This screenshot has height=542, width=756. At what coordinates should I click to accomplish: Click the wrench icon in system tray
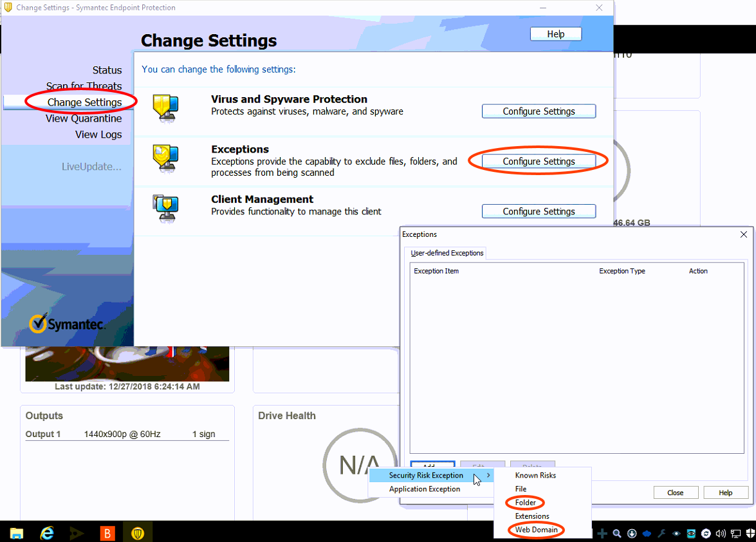pos(661,534)
